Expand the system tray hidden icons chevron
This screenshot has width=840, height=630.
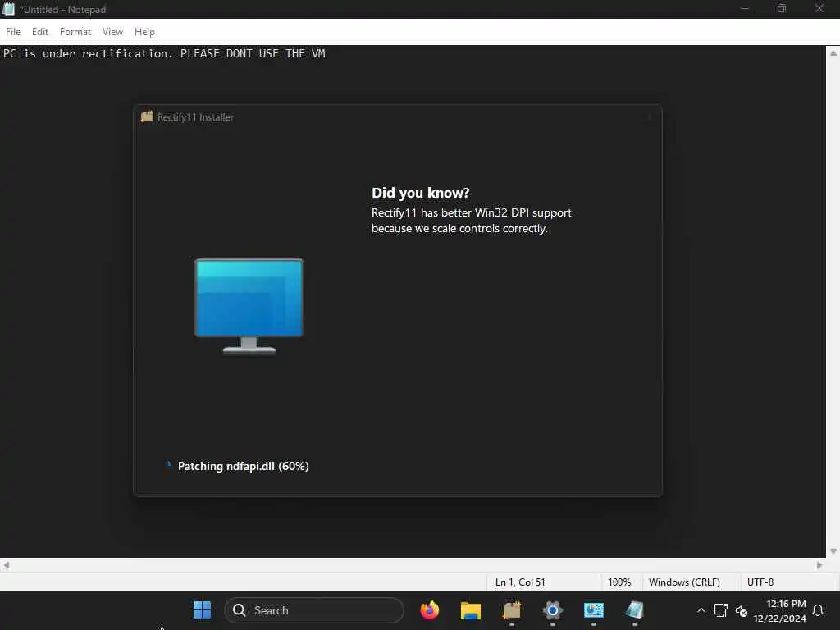coord(701,610)
